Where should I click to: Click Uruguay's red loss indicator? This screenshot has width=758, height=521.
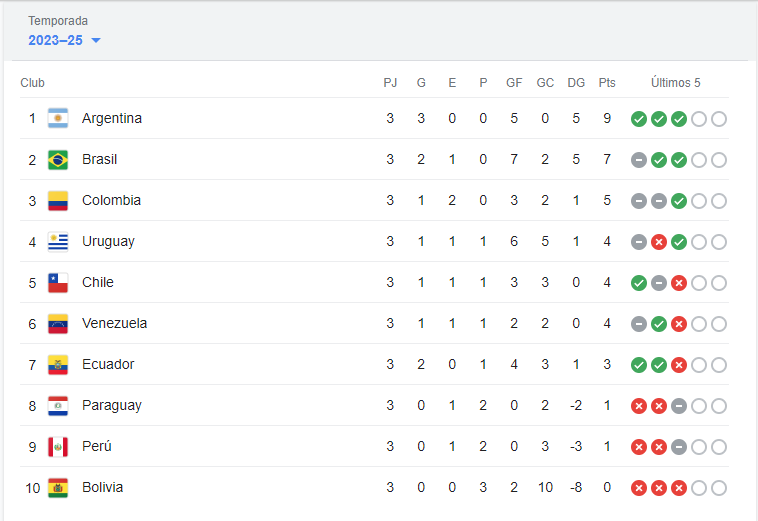point(659,242)
